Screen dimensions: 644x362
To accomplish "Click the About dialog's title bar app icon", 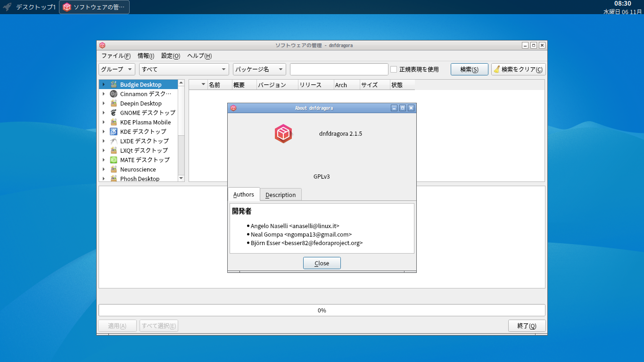I will point(233,108).
